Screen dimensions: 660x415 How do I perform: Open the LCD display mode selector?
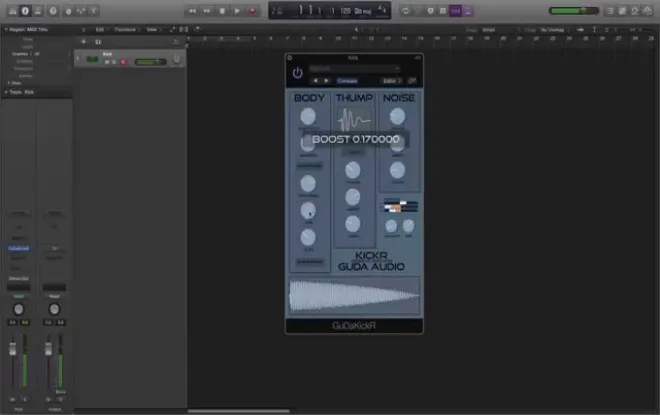point(277,11)
